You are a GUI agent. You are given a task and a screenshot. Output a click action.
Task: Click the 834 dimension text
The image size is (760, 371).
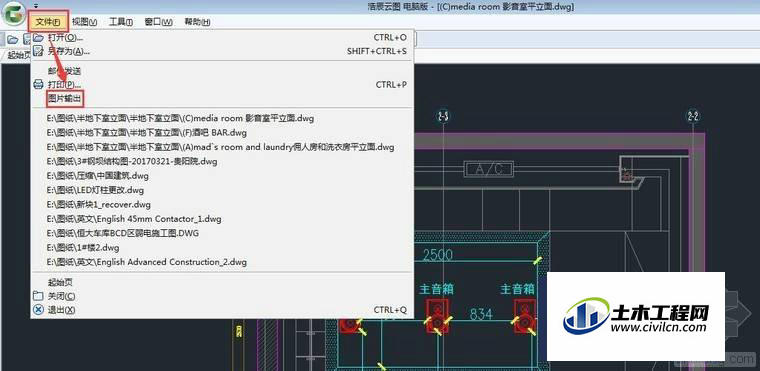[481, 314]
